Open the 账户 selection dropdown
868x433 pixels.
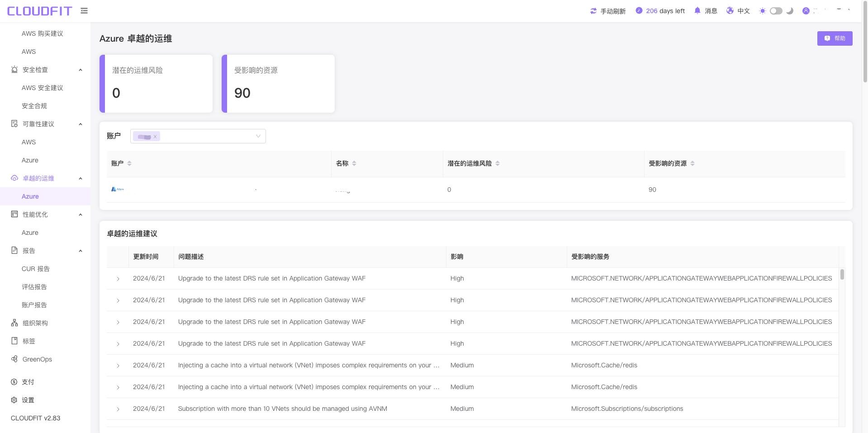coord(198,136)
